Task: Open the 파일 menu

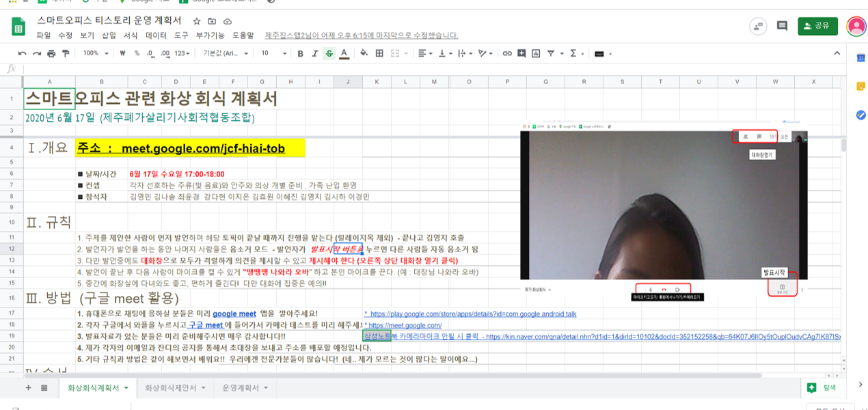Action: (44, 36)
